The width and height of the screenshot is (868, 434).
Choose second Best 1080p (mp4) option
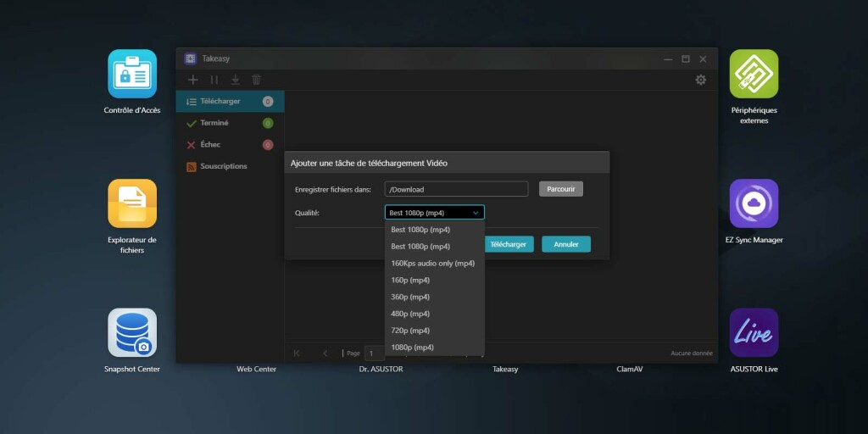click(435, 246)
